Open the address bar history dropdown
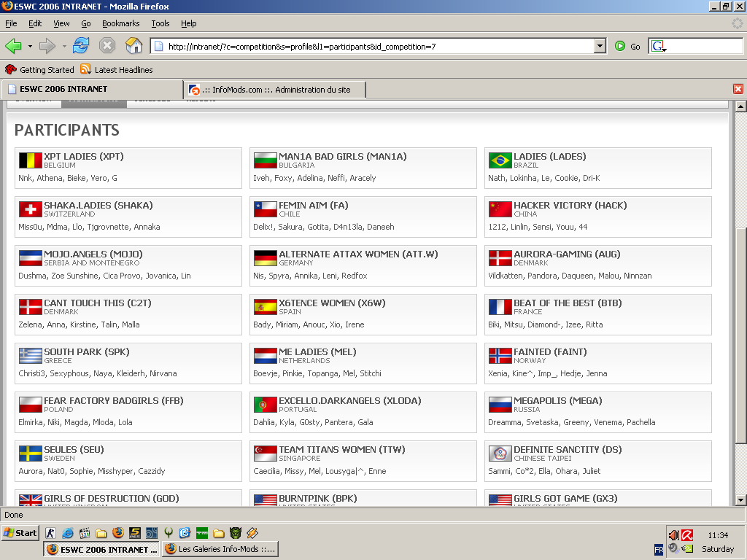Viewport: 747px width, 560px height. [600, 46]
